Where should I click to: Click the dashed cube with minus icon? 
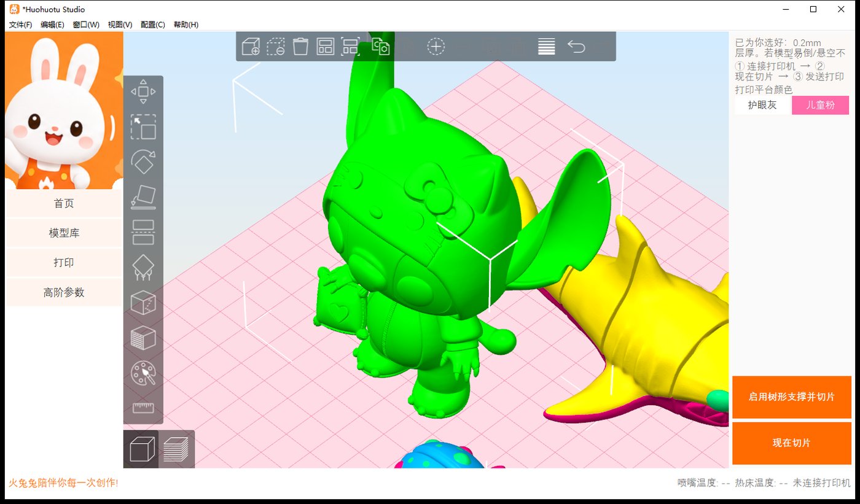pyautogui.click(x=276, y=47)
